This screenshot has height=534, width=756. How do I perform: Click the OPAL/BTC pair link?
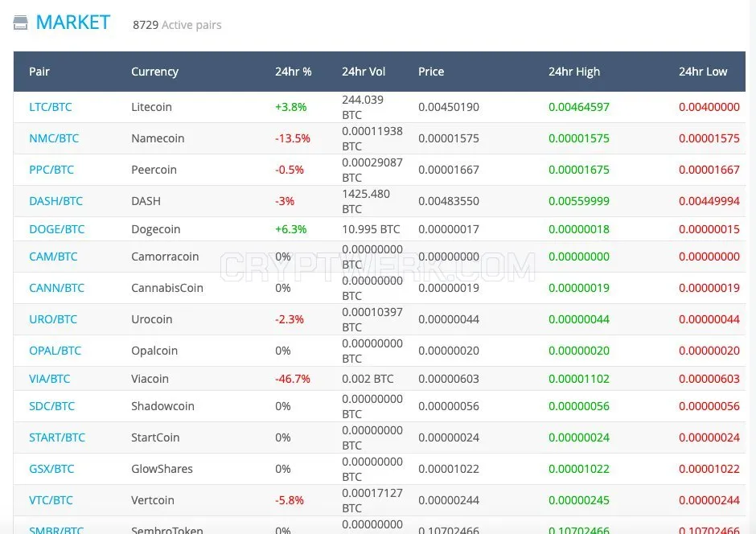click(x=55, y=351)
